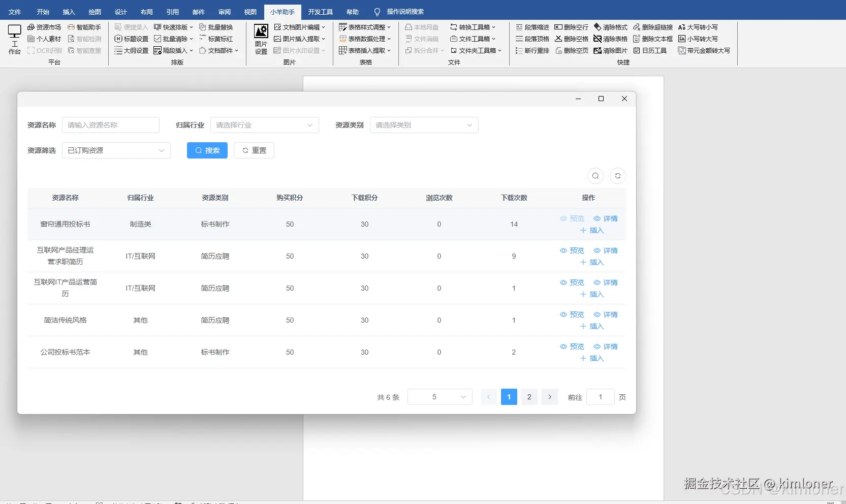Open 归属行业 industry select box

tap(265, 125)
